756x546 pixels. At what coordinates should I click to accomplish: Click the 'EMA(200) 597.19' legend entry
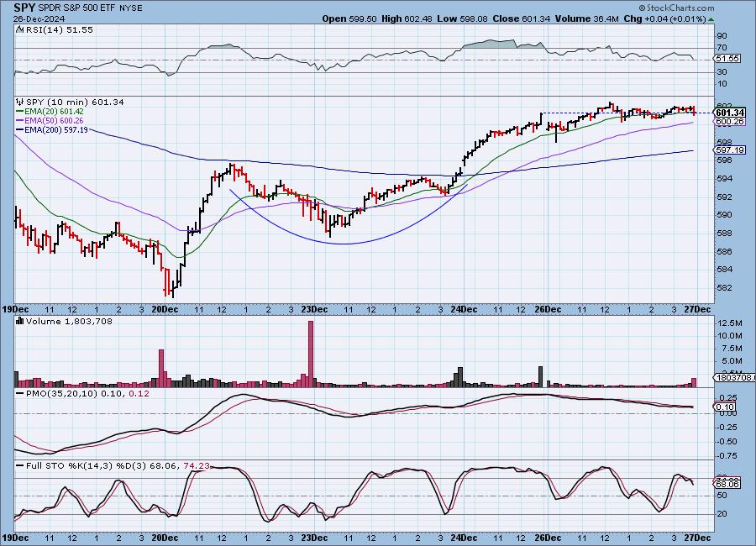(x=56, y=129)
